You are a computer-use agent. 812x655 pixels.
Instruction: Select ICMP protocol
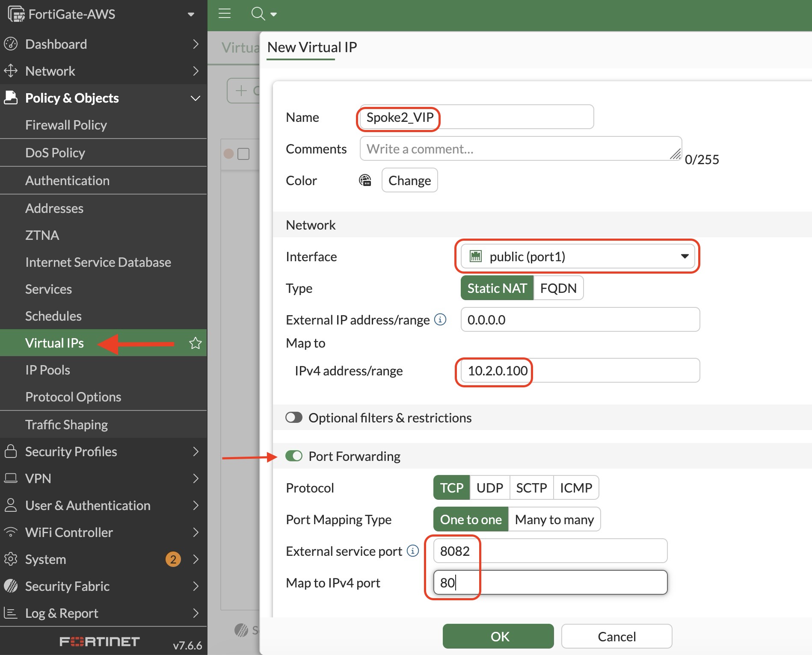click(x=576, y=487)
